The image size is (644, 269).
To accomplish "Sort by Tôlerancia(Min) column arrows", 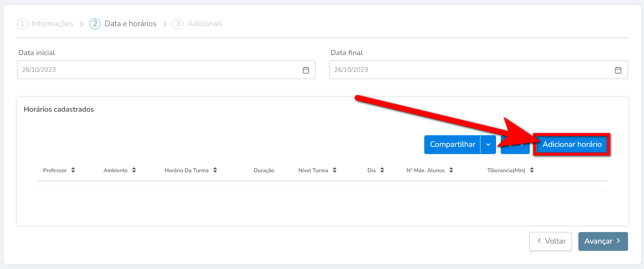I will click(x=532, y=170).
